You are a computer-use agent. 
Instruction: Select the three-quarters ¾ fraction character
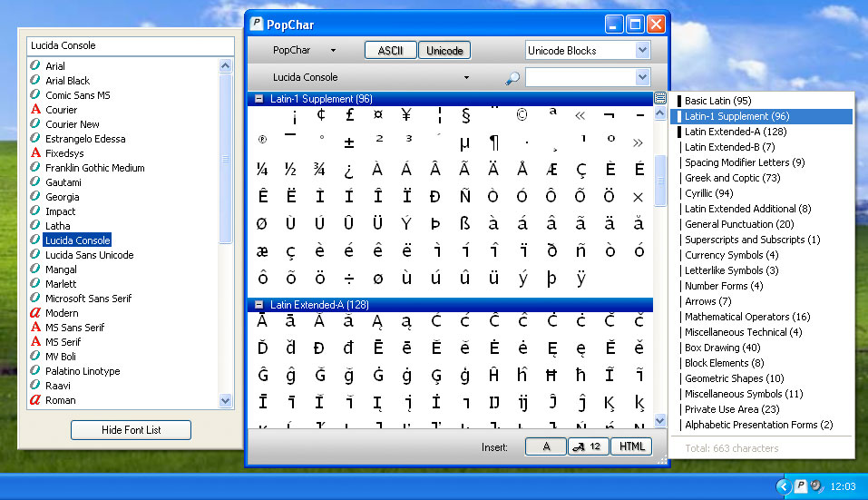point(319,170)
